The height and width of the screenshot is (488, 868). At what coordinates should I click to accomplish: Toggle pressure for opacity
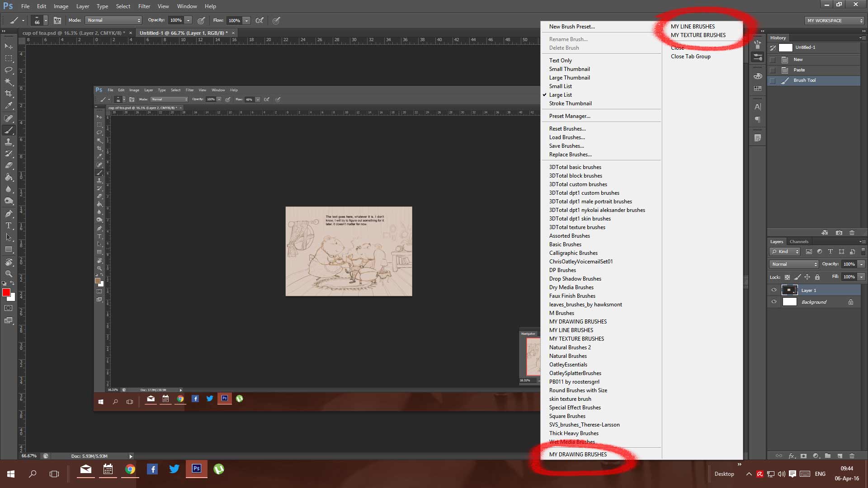[x=201, y=20]
